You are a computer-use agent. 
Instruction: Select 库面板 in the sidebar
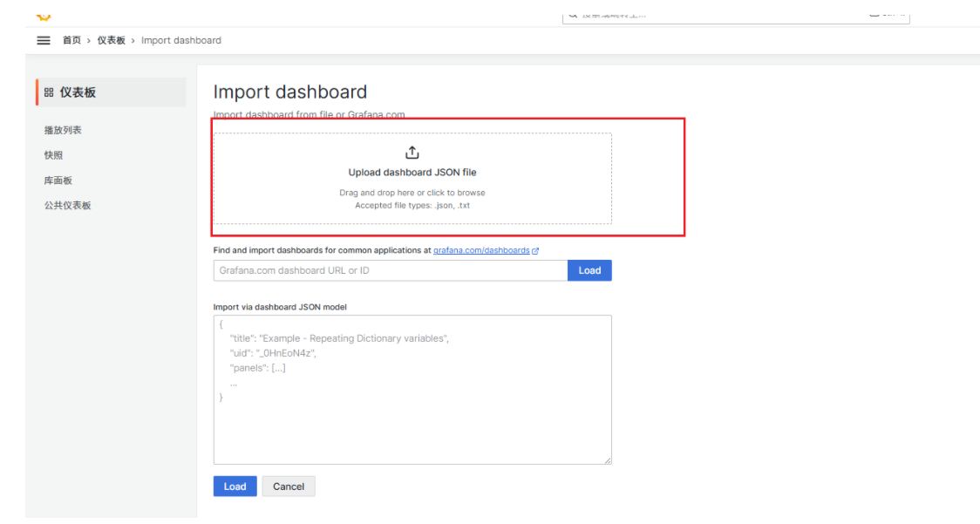click(58, 180)
